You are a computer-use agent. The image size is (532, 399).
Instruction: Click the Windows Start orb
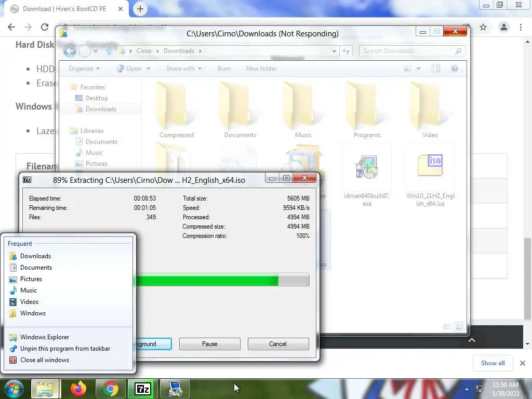click(13, 389)
